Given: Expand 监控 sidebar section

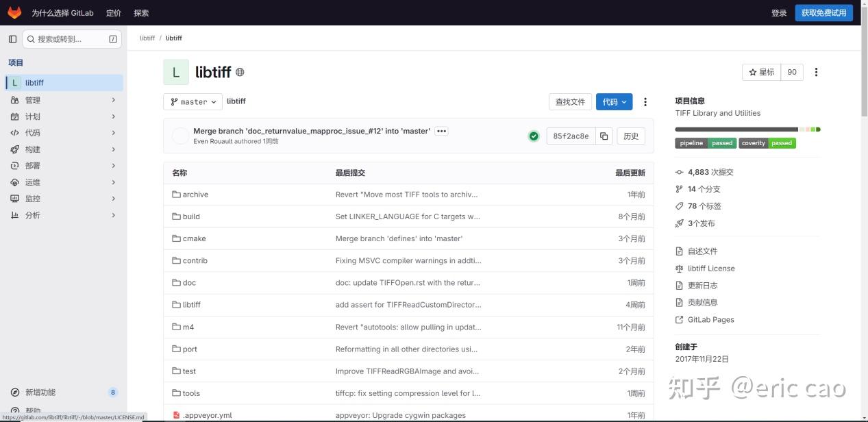Looking at the screenshot, I should coord(63,199).
